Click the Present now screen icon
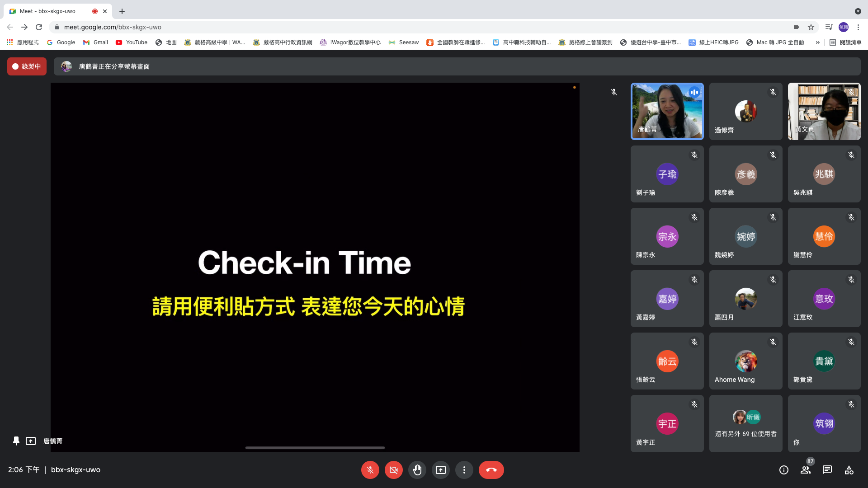Viewport: 868px width, 488px height. pyautogui.click(x=440, y=470)
